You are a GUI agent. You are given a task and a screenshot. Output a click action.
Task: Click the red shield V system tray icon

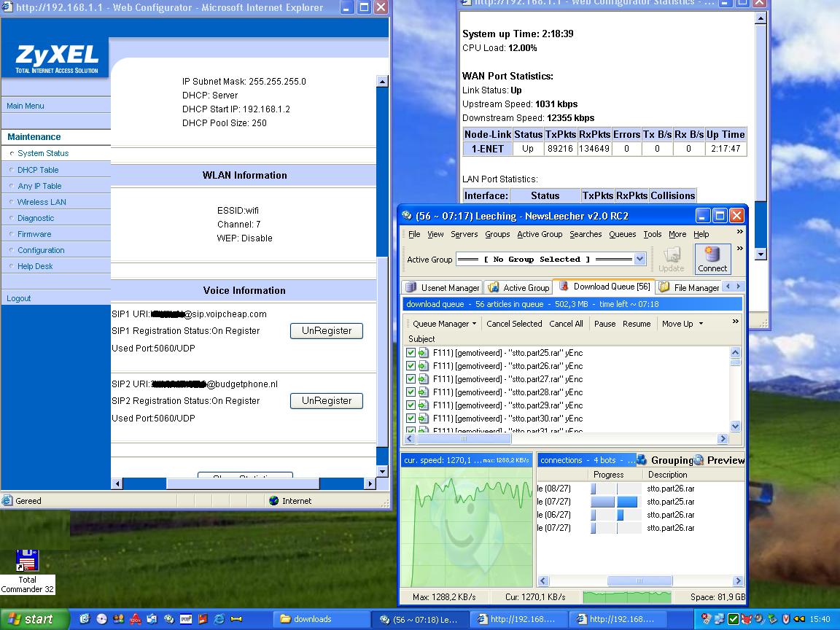coord(786,619)
